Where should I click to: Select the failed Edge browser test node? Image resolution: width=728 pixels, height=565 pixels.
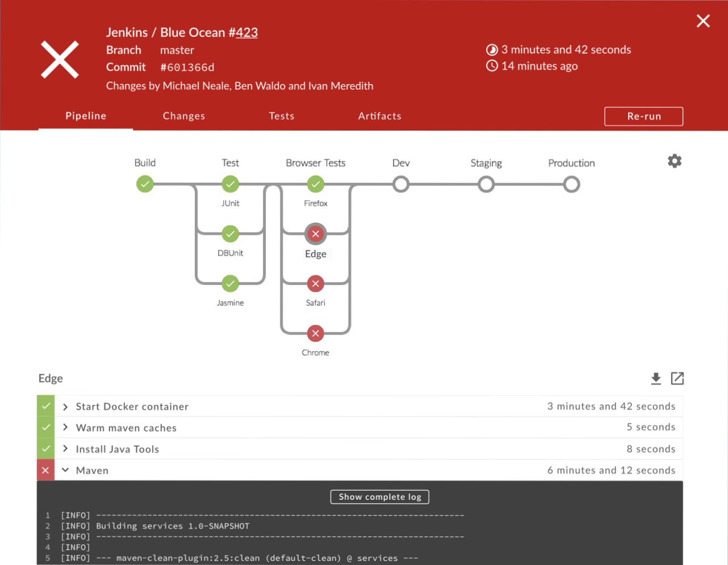pyautogui.click(x=316, y=233)
